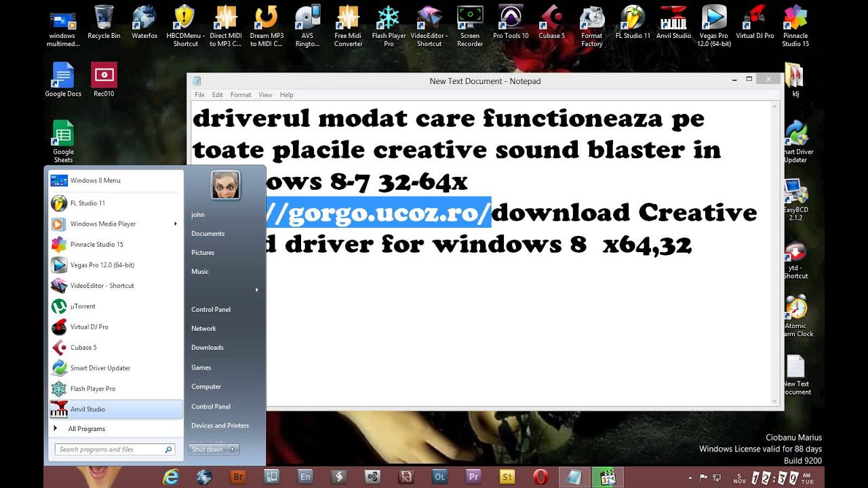Open the View menu in Notepad
Viewport: 868px width, 488px height.
pyautogui.click(x=265, y=95)
